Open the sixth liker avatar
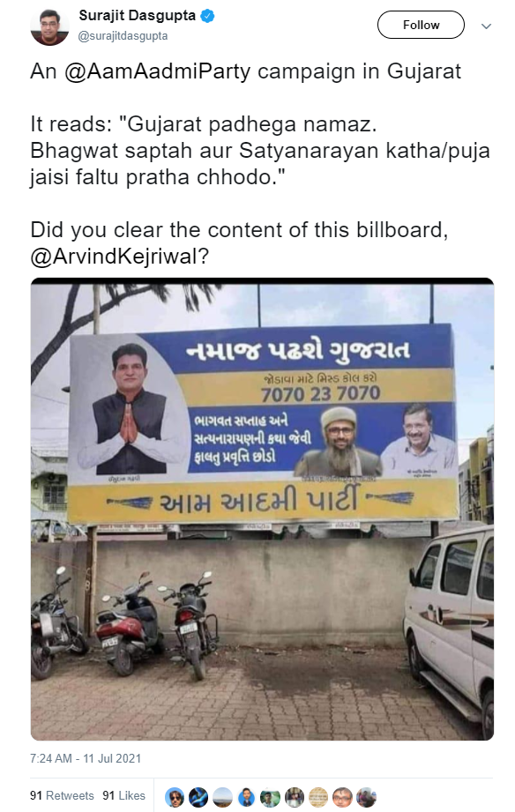The height and width of the screenshot is (812, 515). point(295,797)
